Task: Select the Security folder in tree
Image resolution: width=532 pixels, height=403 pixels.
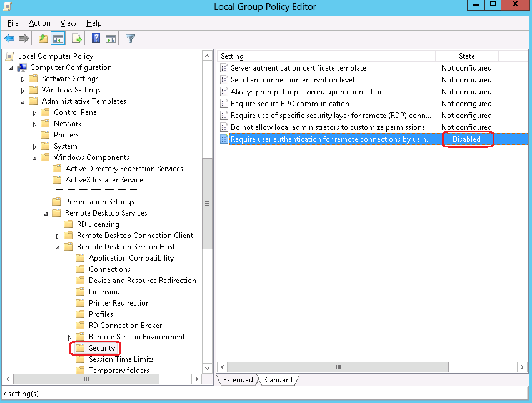Action: click(101, 348)
